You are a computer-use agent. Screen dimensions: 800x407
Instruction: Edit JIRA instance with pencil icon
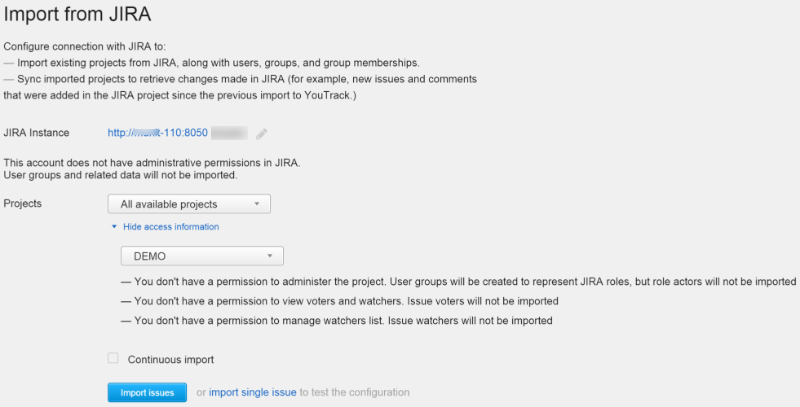pos(262,134)
